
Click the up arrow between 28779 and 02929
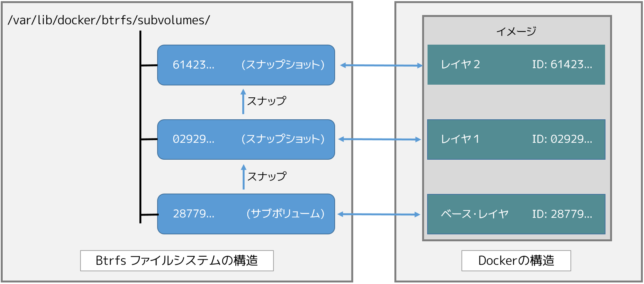pos(243,177)
